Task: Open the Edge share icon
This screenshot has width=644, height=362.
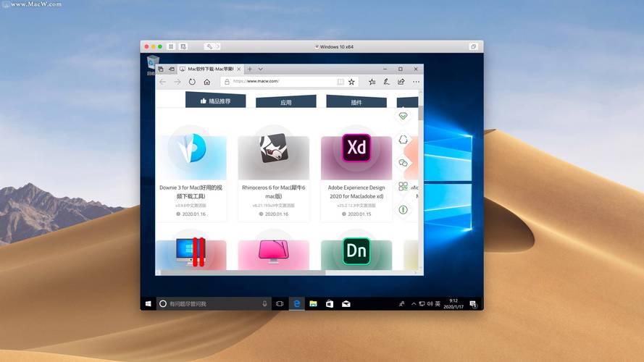Action: [x=401, y=82]
